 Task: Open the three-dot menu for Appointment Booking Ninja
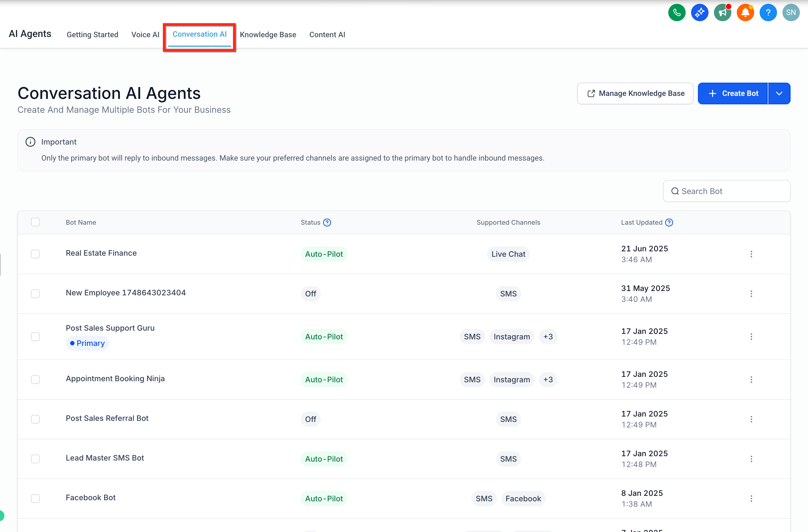tap(751, 380)
